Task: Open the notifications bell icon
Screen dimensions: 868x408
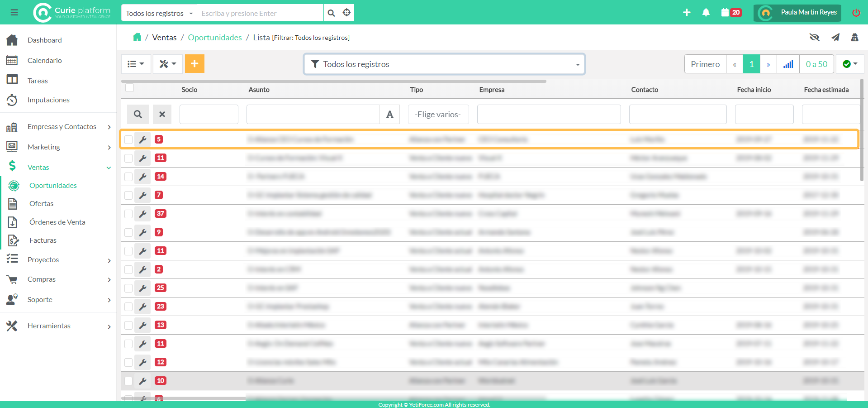Action: click(x=706, y=13)
